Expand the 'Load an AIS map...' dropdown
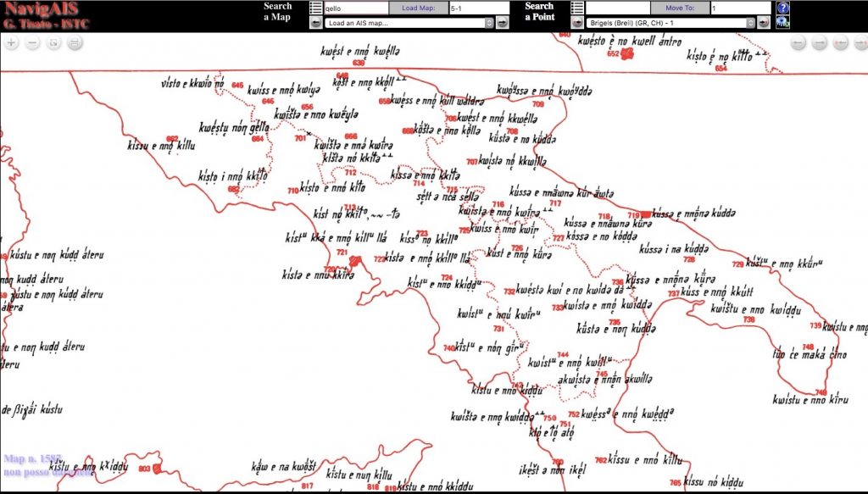Image resolution: width=868 pixels, height=494 pixels. [409, 23]
